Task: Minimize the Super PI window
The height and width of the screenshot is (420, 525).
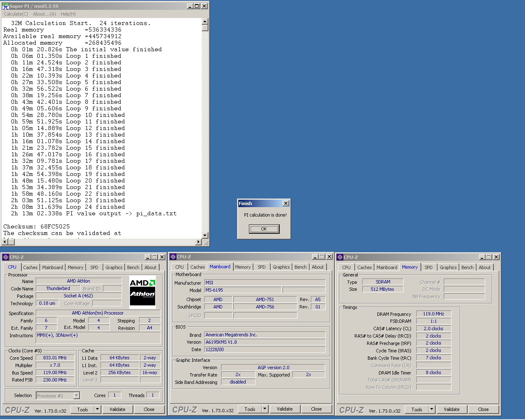Action: (190, 6)
